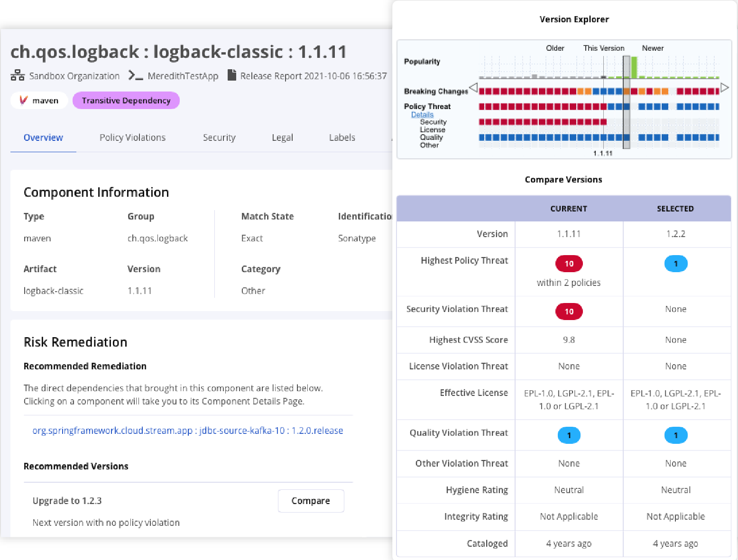Click the MeredithTestApp terminal prompt icon
This screenshot has width=738, height=560.
(136, 75)
